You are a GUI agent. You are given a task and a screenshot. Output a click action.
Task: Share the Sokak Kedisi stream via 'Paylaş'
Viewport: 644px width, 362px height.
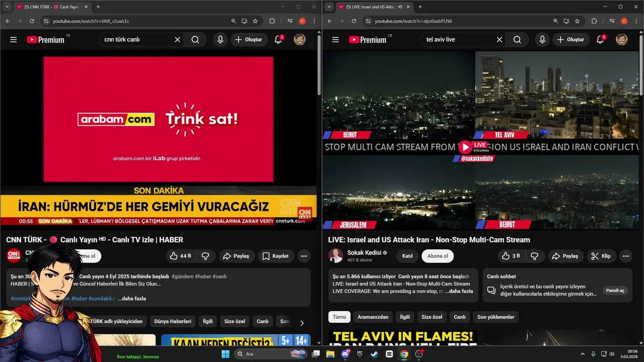coord(566,256)
